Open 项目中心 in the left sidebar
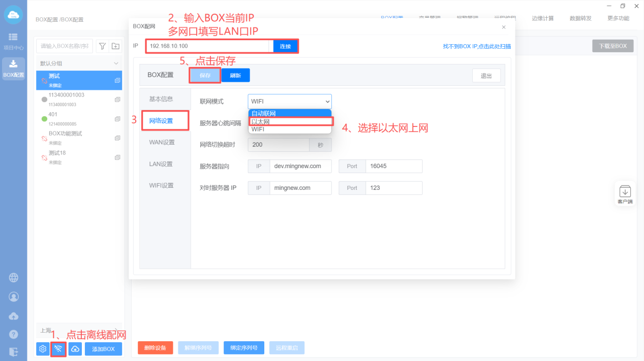Image resolution: width=644 pixels, height=361 pixels. 13,42
